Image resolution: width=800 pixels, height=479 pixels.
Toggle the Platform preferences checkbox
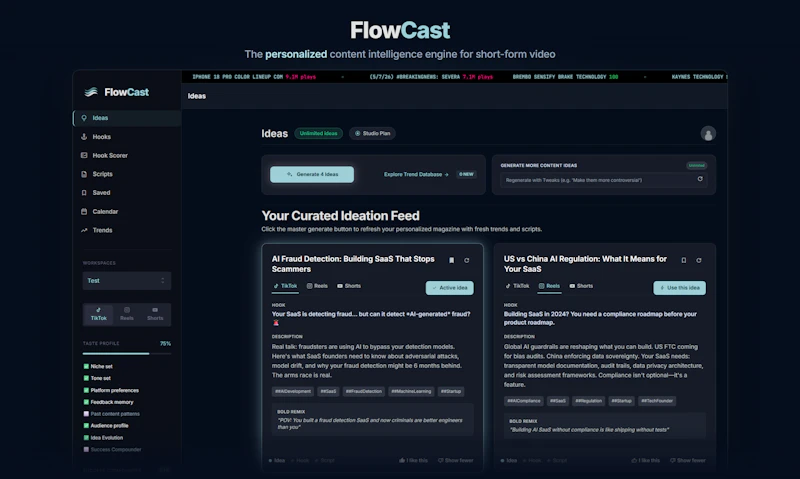click(x=86, y=390)
